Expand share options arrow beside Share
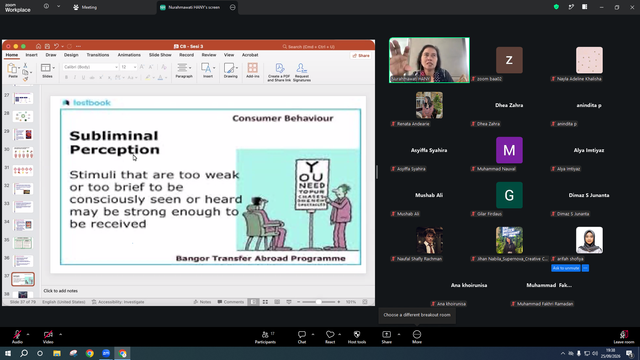 coord(399,334)
